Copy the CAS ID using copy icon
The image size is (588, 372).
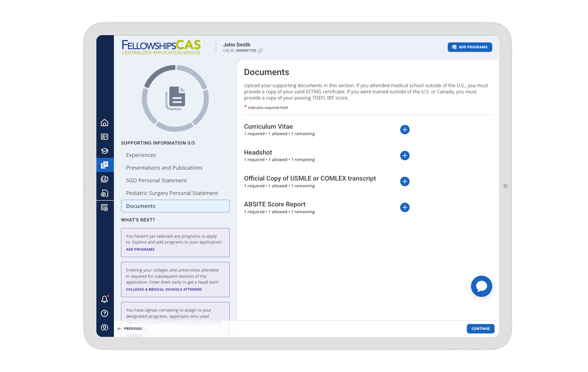point(260,51)
